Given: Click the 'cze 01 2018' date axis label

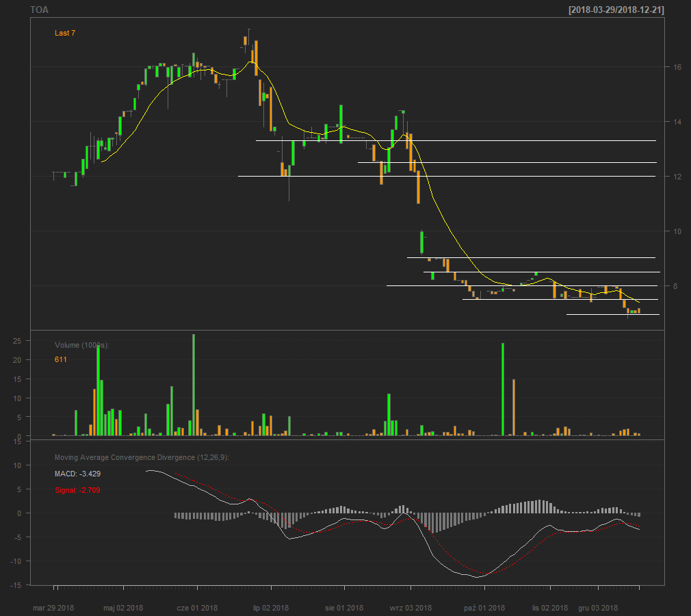Looking at the screenshot, I should coord(197,608).
